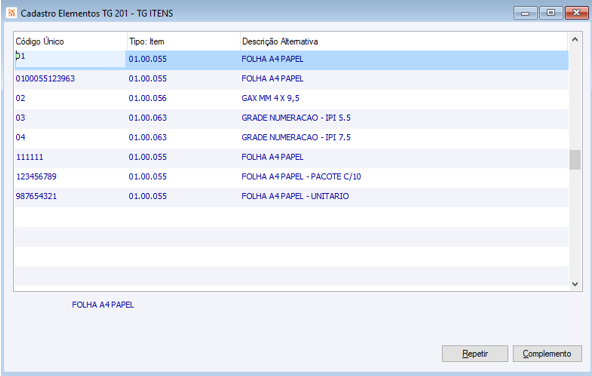Click the vertical scrollbar thumb

point(575,160)
